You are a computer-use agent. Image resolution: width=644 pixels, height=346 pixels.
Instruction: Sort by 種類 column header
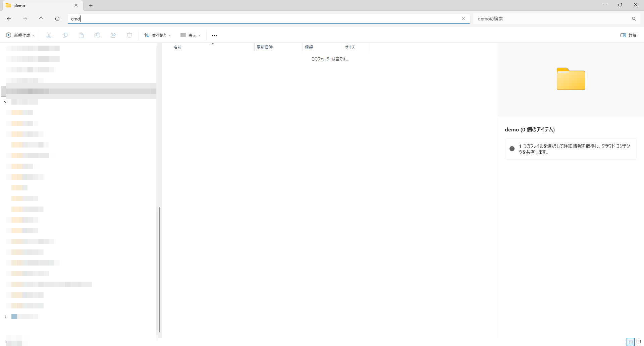(323, 47)
